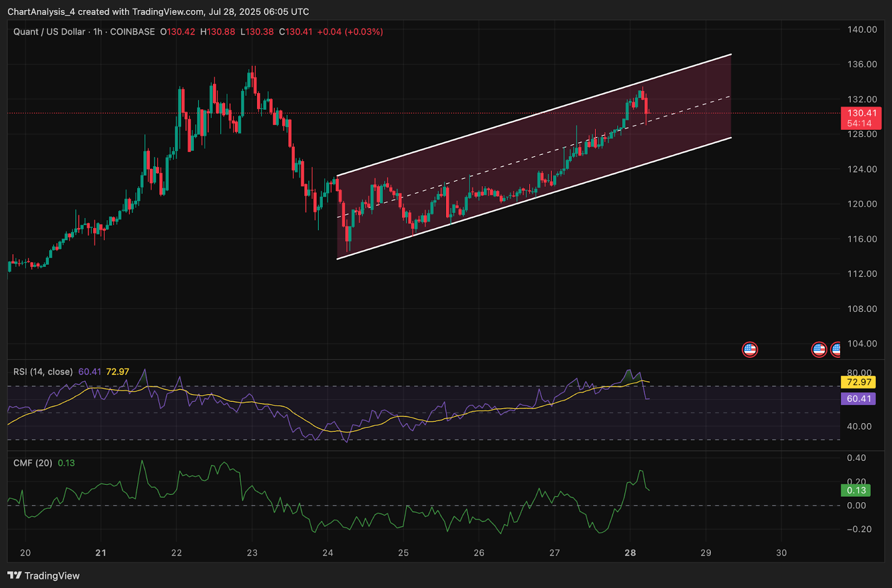Click the first US flag economic event icon
The image size is (892, 588).
tap(750, 349)
